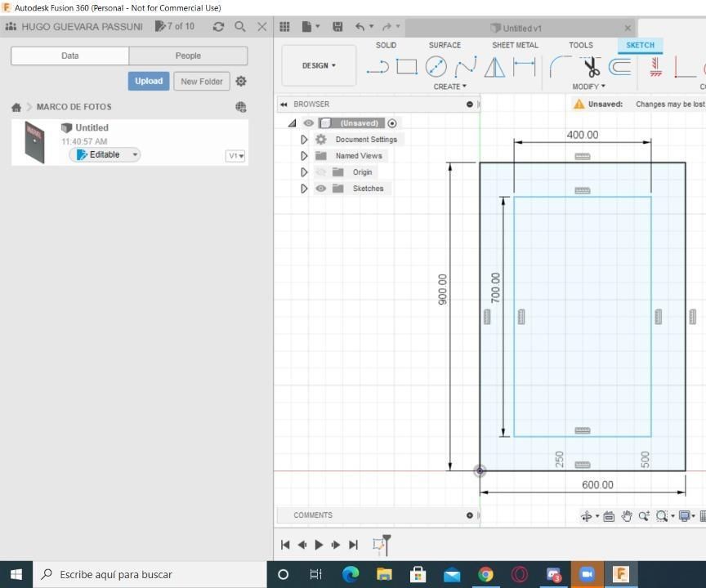Switch to the People tab
This screenshot has height=588, width=706.
188,56
